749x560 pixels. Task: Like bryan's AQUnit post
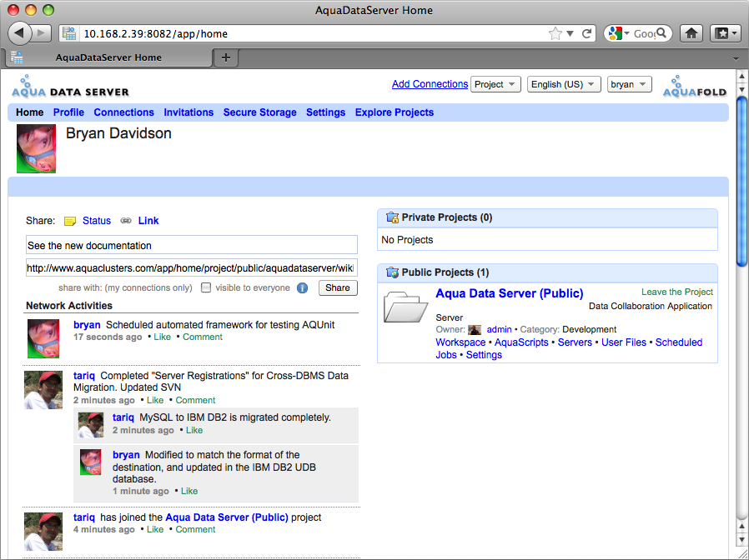pyautogui.click(x=162, y=337)
